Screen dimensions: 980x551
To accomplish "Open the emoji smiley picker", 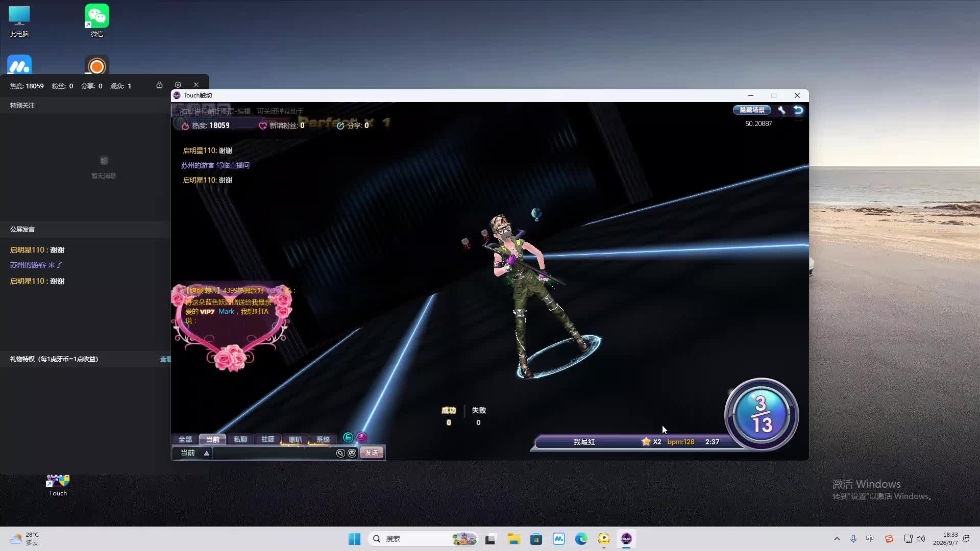I will (352, 453).
